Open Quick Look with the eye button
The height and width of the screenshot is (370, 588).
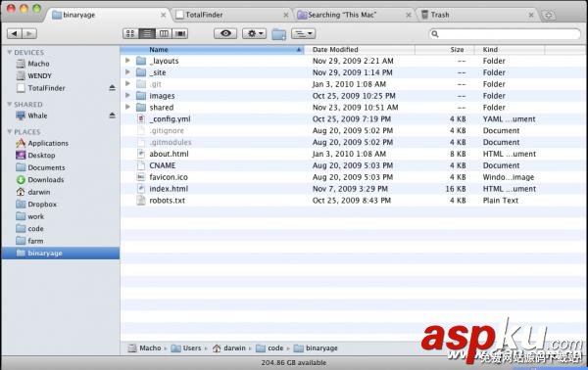[x=225, y=33]
